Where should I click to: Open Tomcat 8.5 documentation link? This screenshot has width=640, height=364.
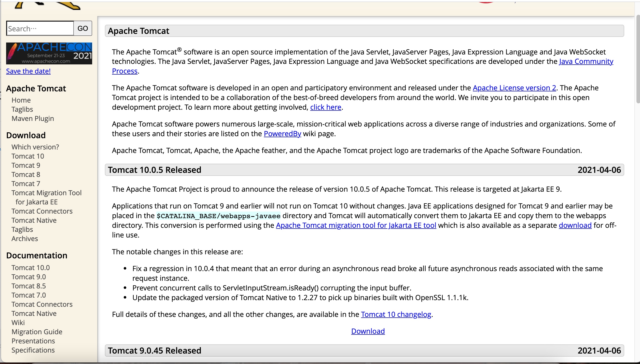coord(29,286)
